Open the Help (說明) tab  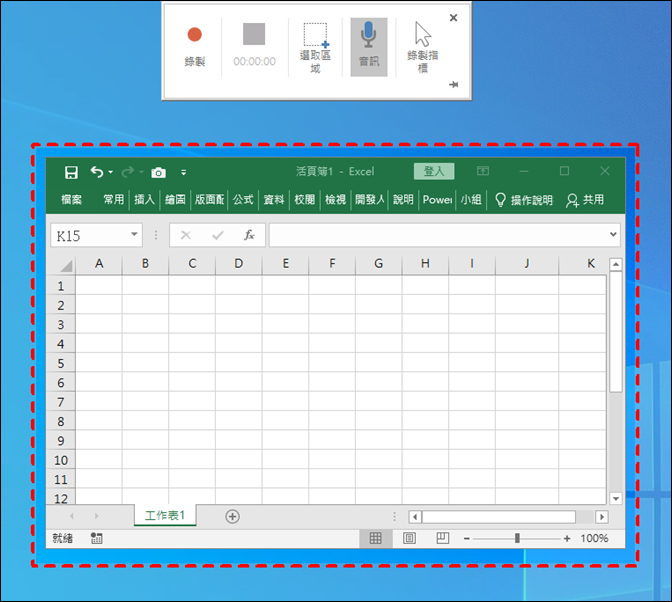pyautogui.click(x=403, y=199)
